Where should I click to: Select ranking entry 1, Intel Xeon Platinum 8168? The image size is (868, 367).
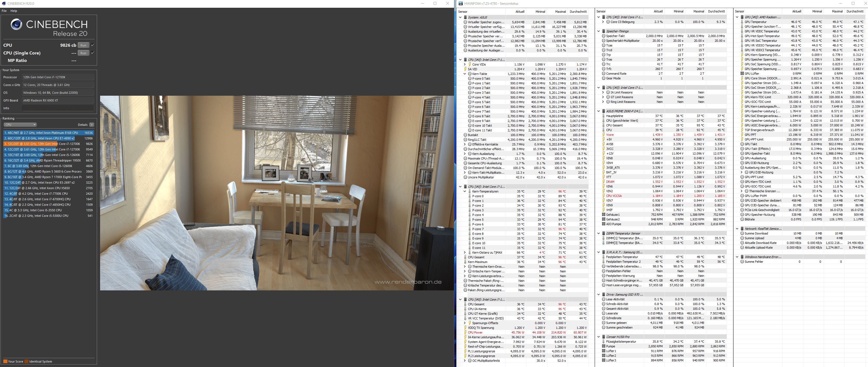[48, 133]
